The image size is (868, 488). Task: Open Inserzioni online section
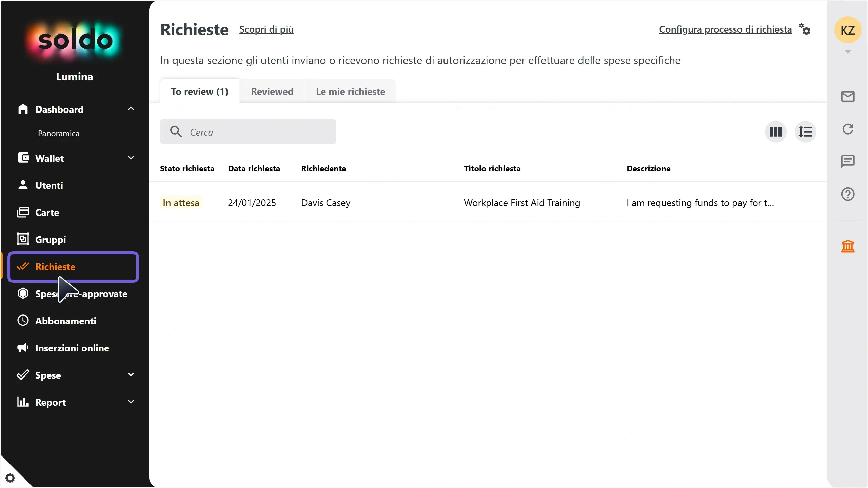tap(72, 348)
